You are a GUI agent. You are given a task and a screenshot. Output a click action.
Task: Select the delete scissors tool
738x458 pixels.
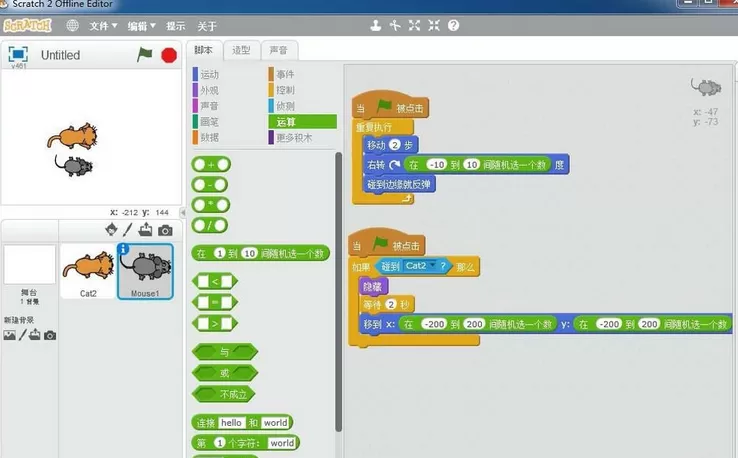point(395,25)
